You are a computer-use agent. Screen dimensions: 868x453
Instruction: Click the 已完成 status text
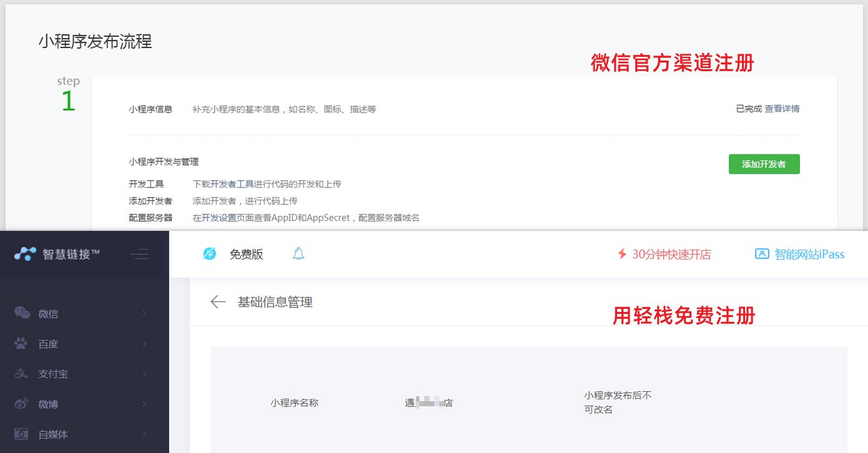pos(749,109)
